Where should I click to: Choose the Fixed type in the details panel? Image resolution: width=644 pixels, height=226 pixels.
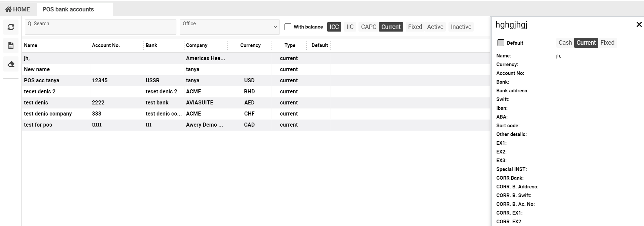point(607,43)
